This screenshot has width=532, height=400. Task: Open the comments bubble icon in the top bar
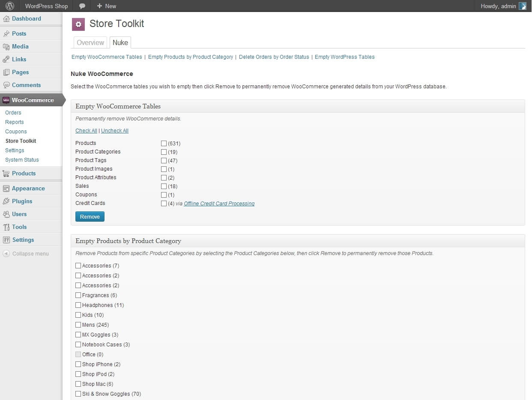(82, 6)
